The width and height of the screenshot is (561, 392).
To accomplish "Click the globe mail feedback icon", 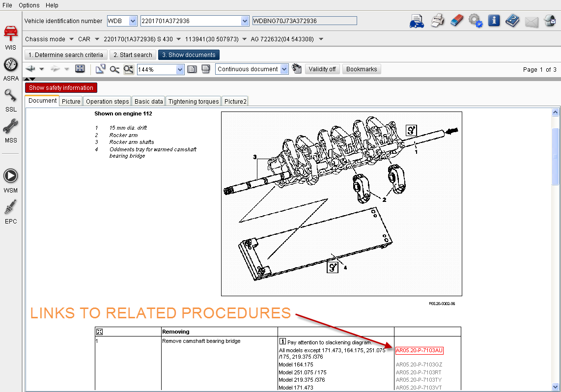I will pyautogui.click(x=550, y=21).
